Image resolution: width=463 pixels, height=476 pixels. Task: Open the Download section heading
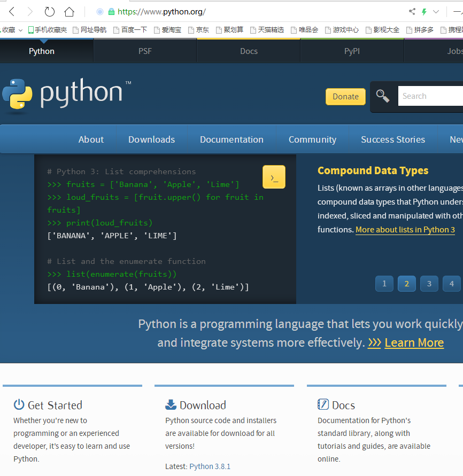pyautogui.click(x=203, y=405)
